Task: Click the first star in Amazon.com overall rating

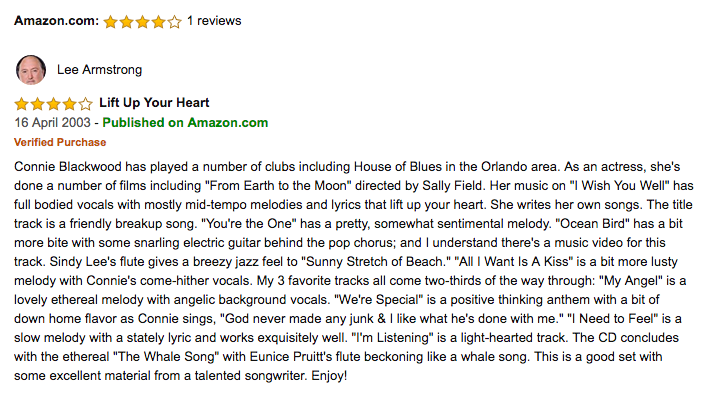Action: (110, 22)
